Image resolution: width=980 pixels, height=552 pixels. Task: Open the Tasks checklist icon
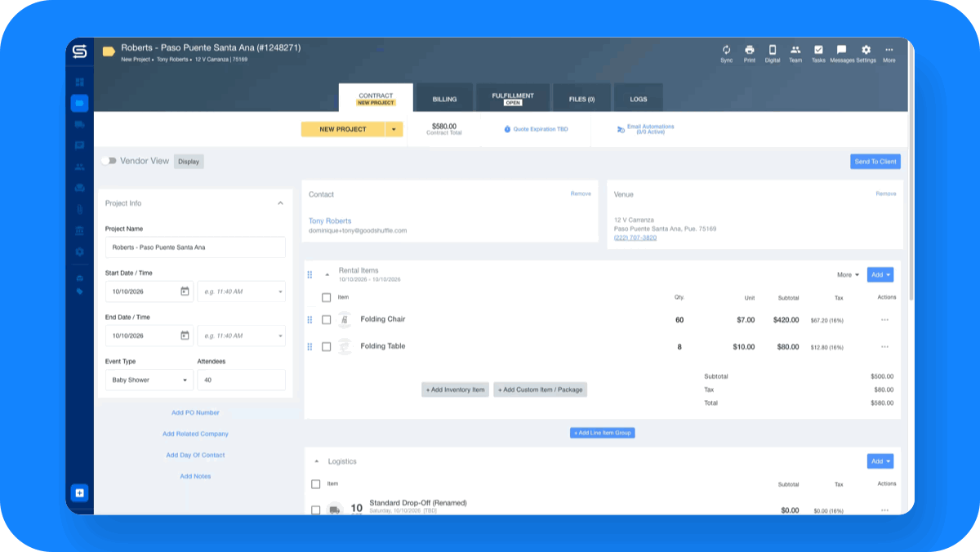[x=818, y=50]
